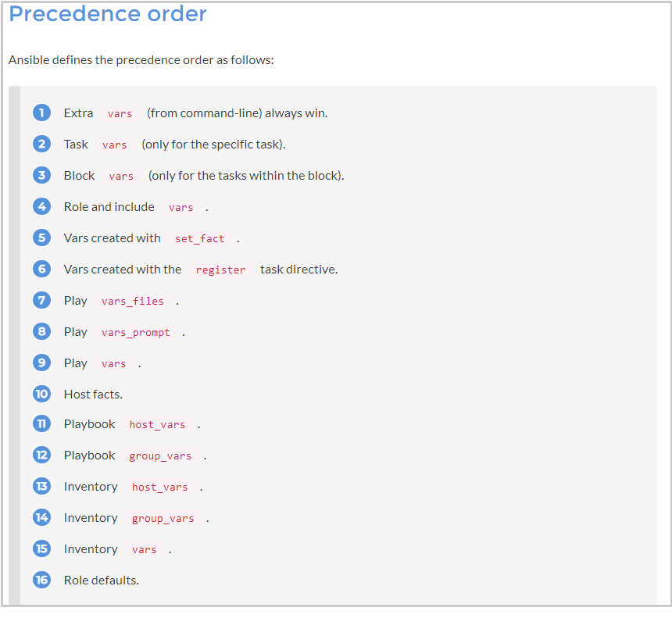672x618 pixels.
Task: Click the 'vars' code in the Extra row
Action: (120, 113)
